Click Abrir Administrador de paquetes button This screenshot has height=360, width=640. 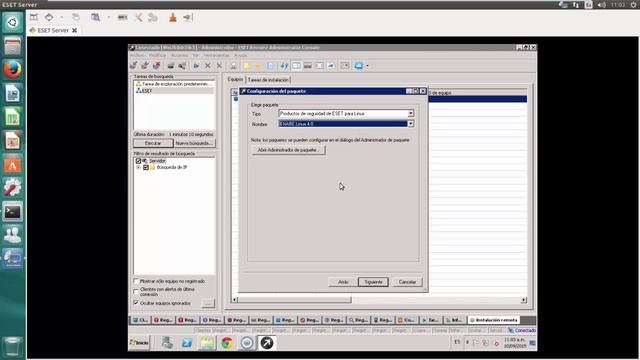[288, 150]
